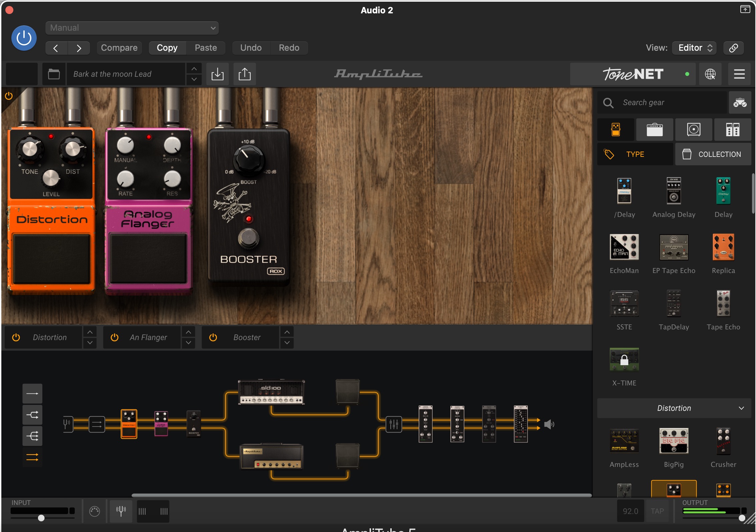Toggle Distortion slot power
Image resolution: width=756 pixels, height=532 pixels.
pos(16,337)
